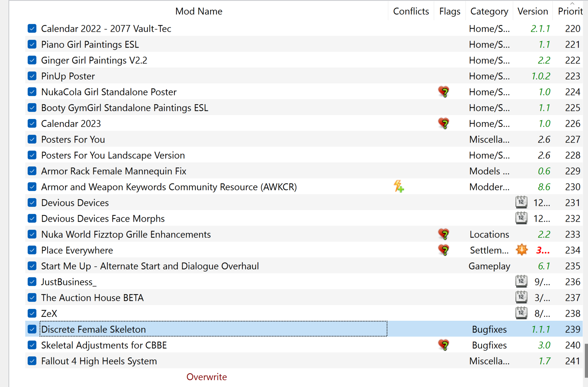Click the orange update-available icon on Place Everywhere
This screenshot has width=588, height=387.
click(x=522, y=250)
